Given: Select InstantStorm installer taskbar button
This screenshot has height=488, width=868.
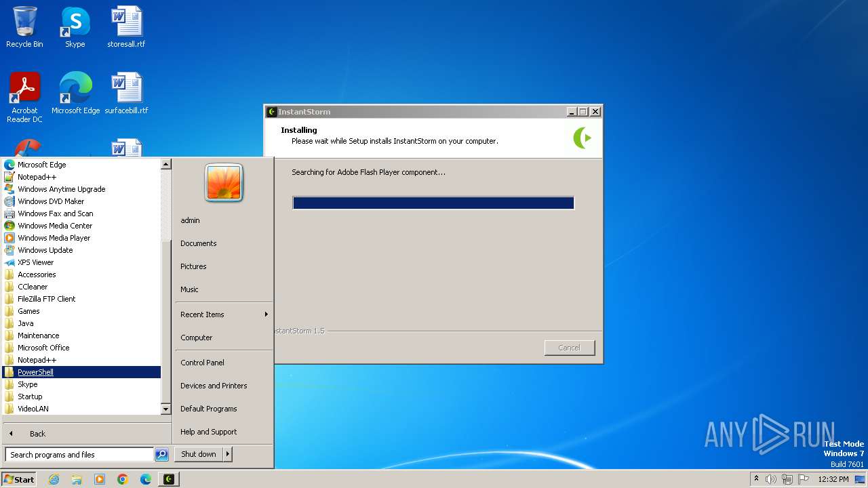Looking at the screenshot, I should tap(169, 479).
